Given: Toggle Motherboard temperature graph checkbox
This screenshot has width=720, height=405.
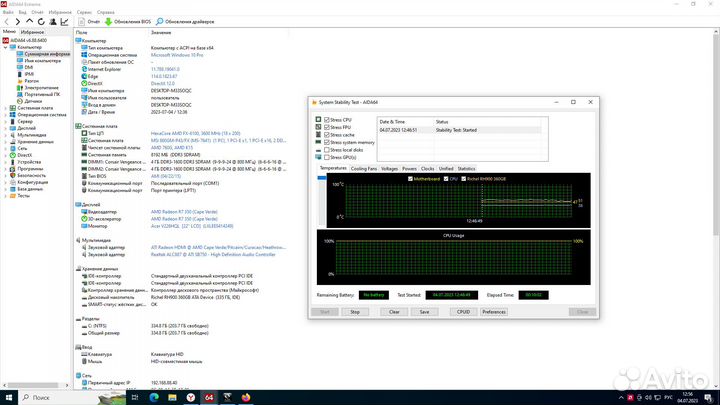Looking at the screenshot, I should point(410,179).
